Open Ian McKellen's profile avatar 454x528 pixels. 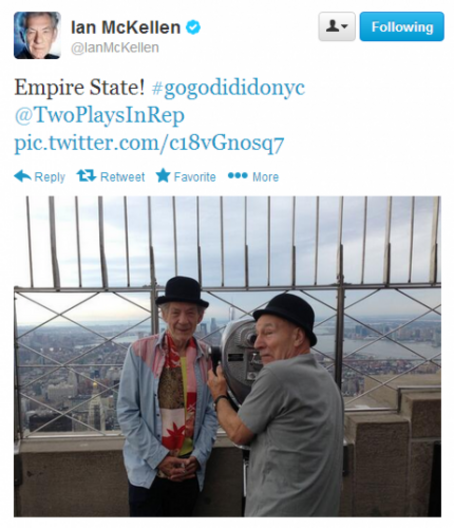[x=37, y=35]
